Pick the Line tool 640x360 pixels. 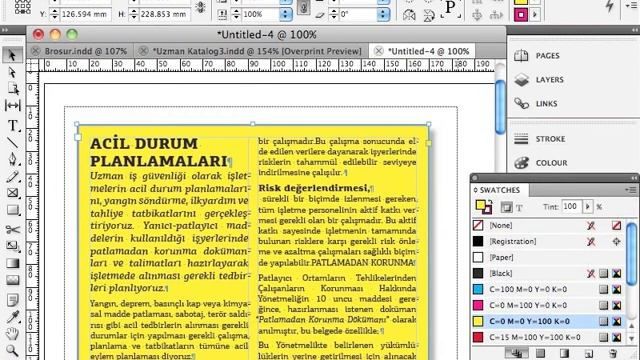pyautogui.click(x=12, y=142)
